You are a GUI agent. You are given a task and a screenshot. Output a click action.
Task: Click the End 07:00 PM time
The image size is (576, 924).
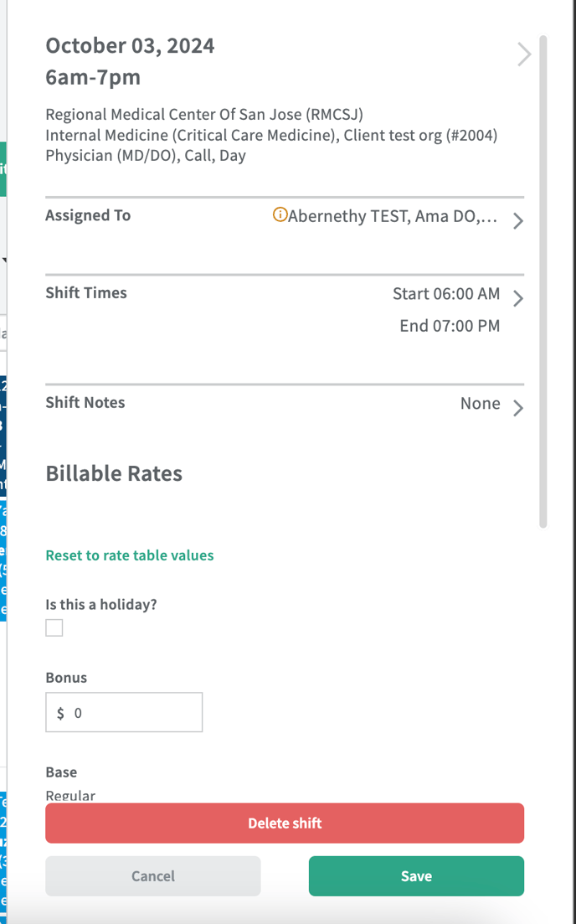click(450, 326)
